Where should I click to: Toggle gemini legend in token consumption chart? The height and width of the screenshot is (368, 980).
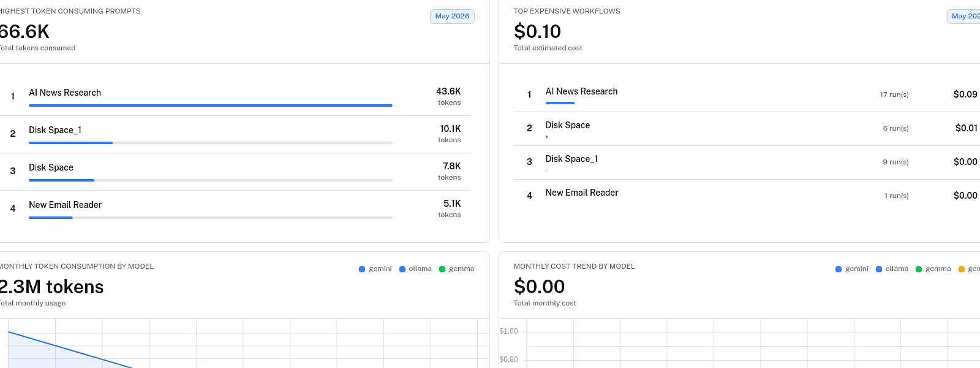375,269
